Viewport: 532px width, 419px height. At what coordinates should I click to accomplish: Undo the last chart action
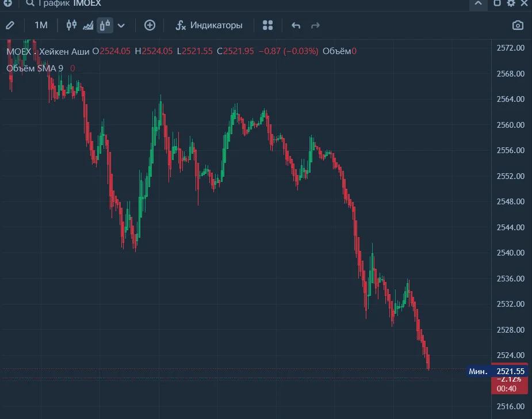(x=296, y=25)
